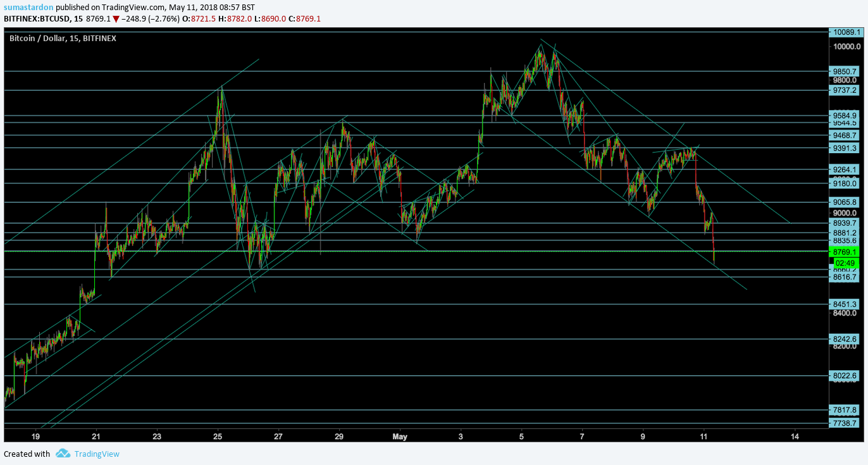Click the date 11 on time axis
Viewport: 868px width, 465px height.
[x=704, y=437]
